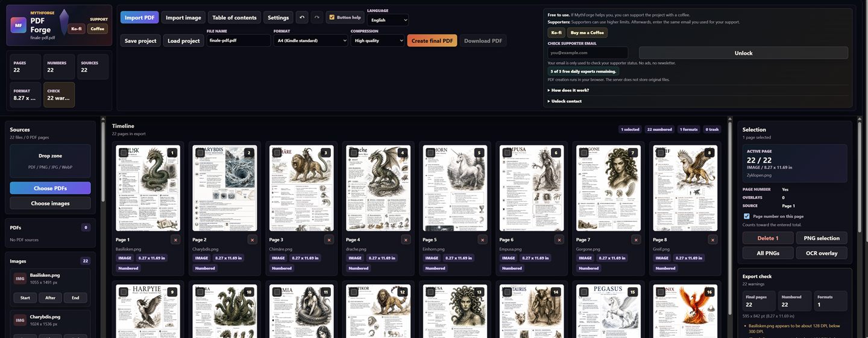The image size is (868, 338).
Task: Click End button for Basilisken.png
Action: tap(75, 298)
